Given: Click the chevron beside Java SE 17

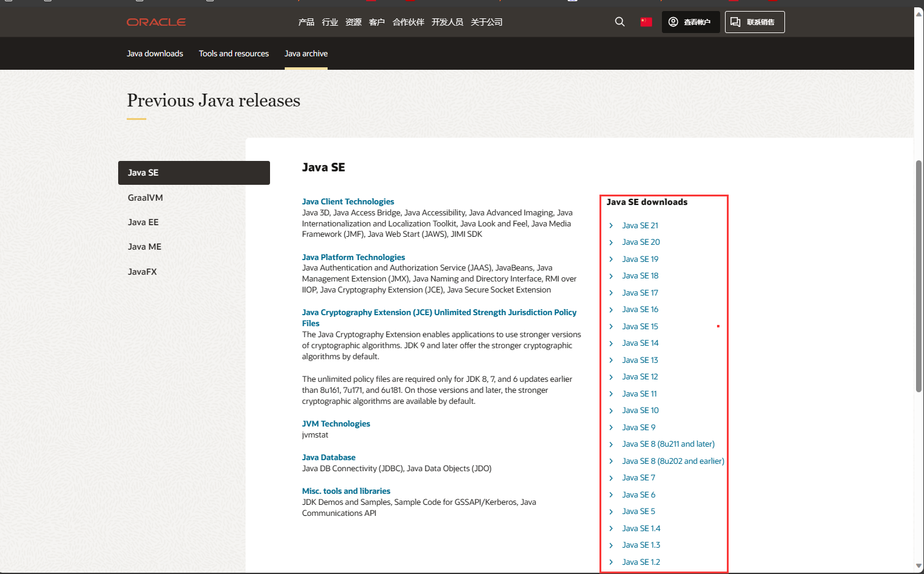Looking at the screenshot, I should click(611, 293).
